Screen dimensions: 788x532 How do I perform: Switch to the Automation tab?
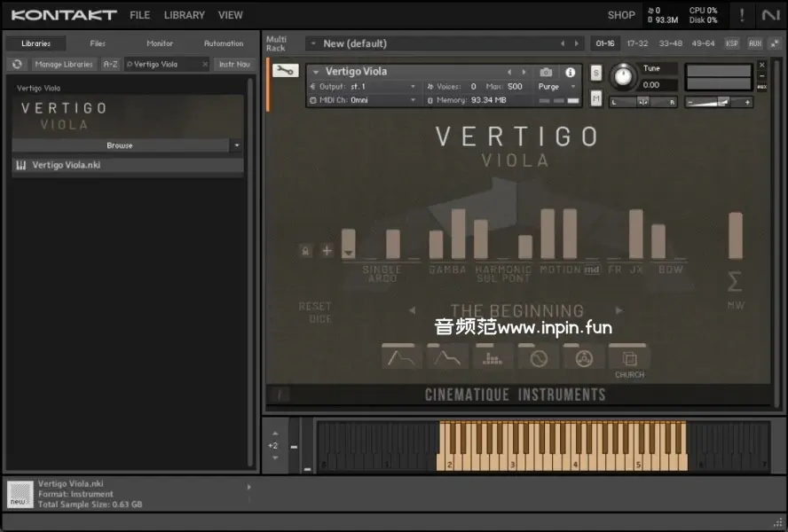click(224, 43)
